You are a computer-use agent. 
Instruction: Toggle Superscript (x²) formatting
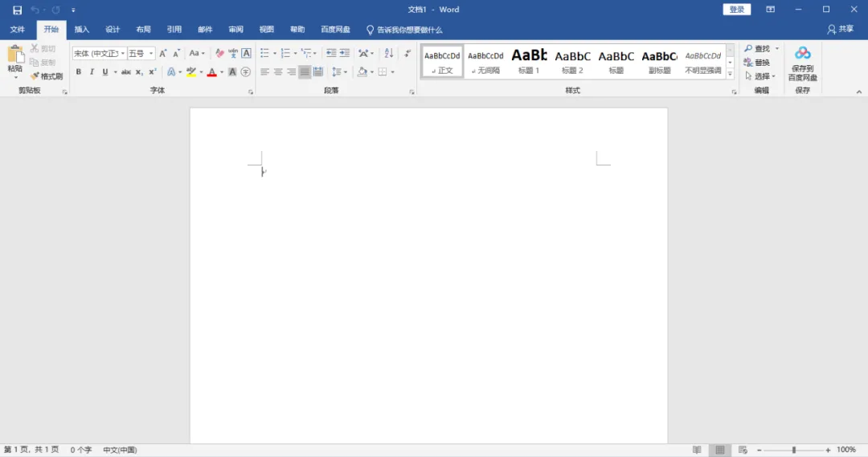152,72
